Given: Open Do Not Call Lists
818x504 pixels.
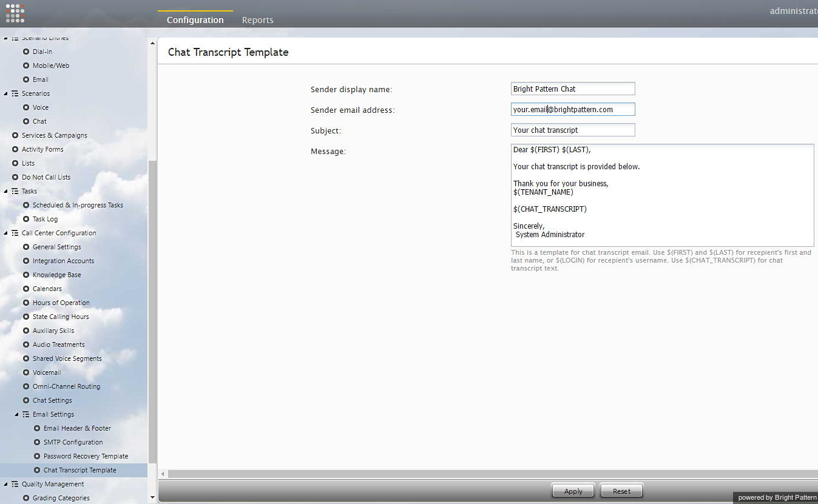Looking at the screenshot, I should click(x=46, y=177).
